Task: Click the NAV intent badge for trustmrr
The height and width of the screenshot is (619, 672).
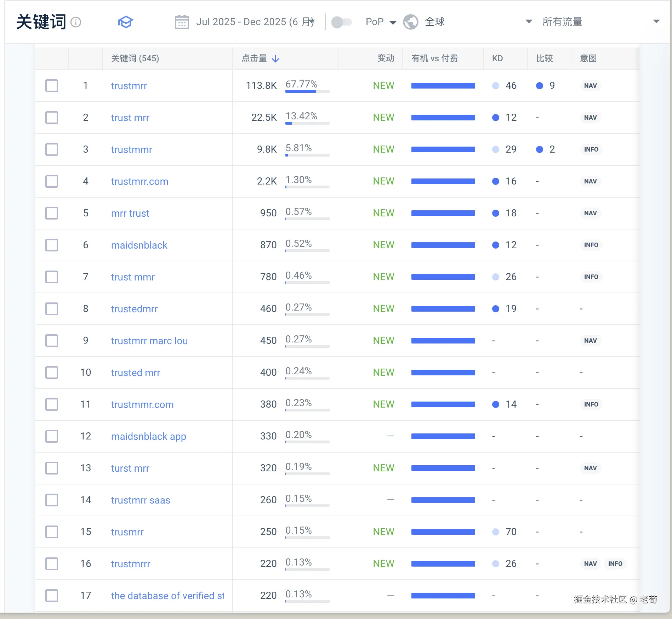Action: coord(590,86)
